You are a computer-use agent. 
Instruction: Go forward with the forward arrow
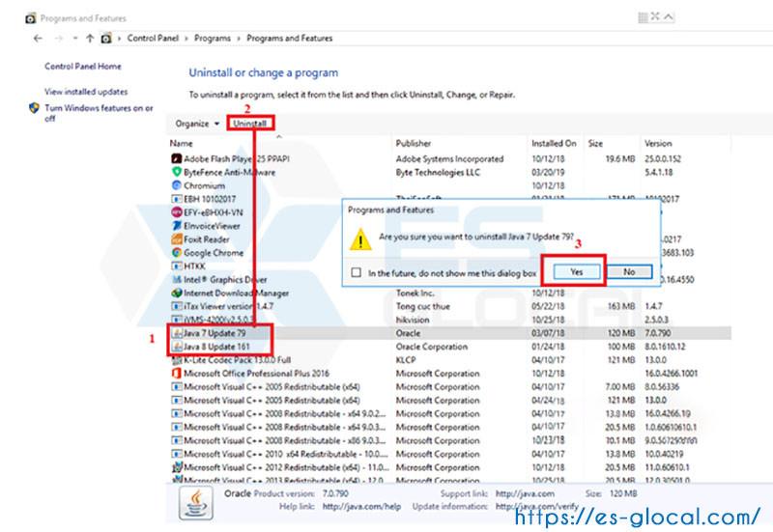pos(59,38)
